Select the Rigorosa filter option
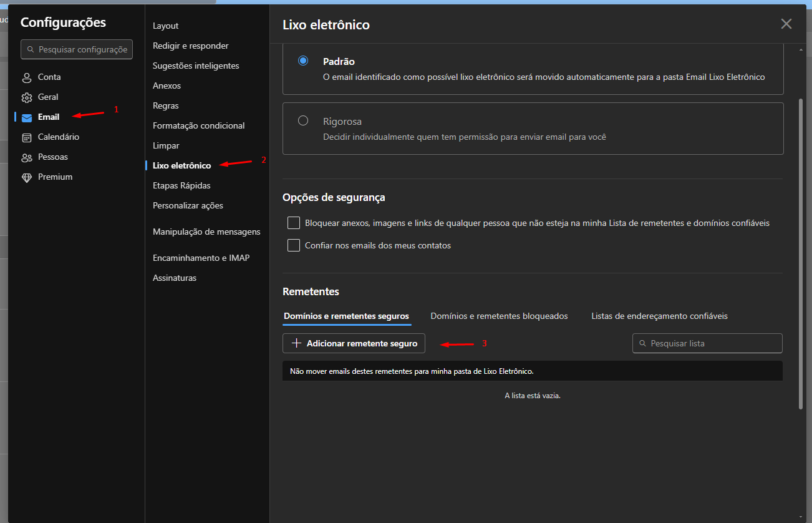This screenshot has width=812, height=523. pos(303,120)
